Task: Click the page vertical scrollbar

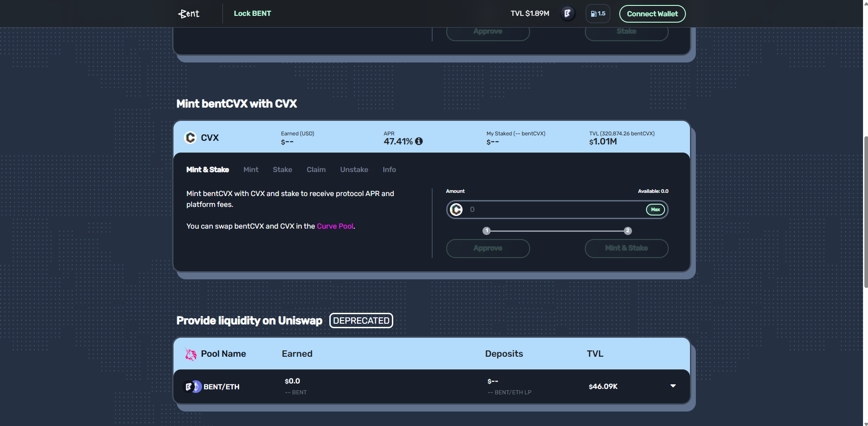Action: (865, 211)
